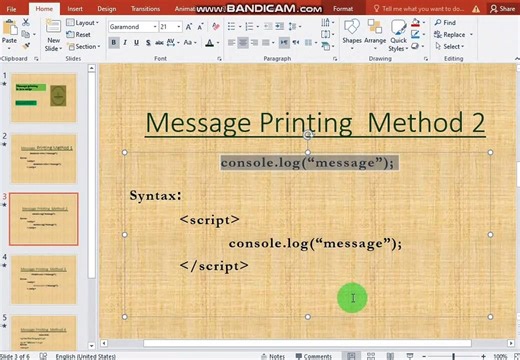The width and height of the screenshot is (520, 360).
Task: Click Increase Font Size icon
Action: 189,27
